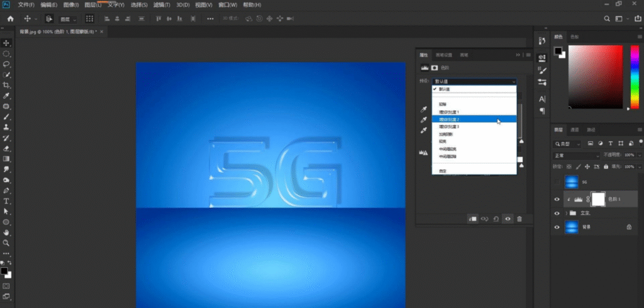The width and height of the screenshot is (644, 308).
Task: Click the align left edges icon
Action: [107, 18]
